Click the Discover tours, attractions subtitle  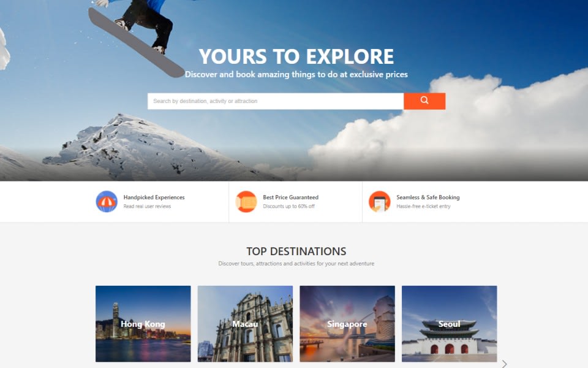pos(296,264)
